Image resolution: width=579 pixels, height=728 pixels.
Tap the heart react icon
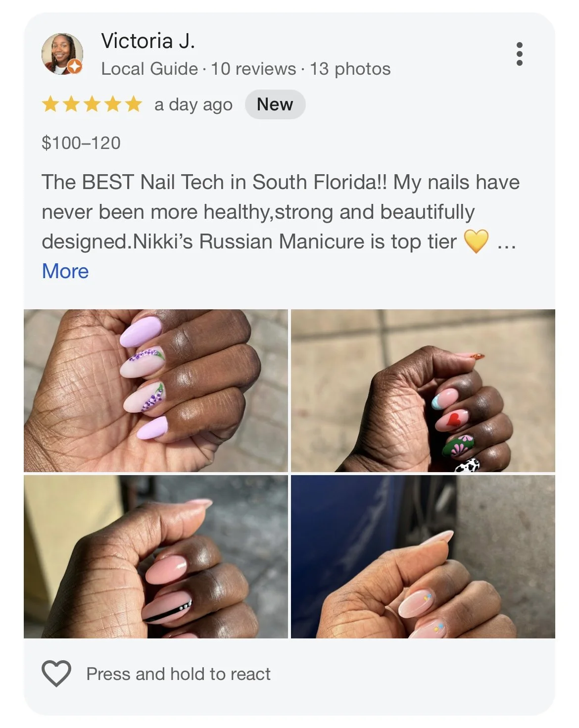tap(56, 674)
